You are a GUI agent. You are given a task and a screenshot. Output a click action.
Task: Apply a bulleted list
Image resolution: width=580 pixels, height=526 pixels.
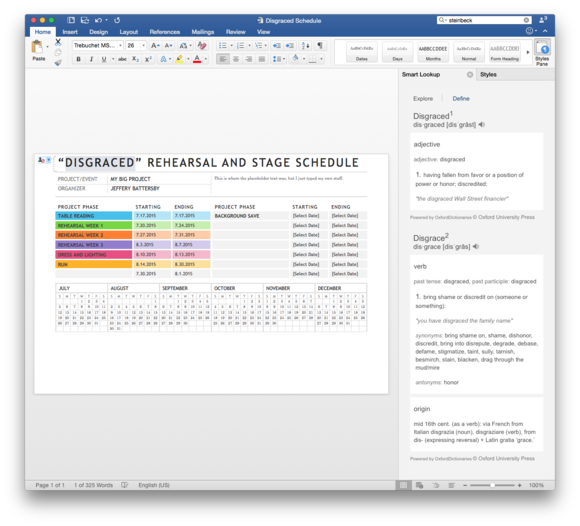(223, 45)
